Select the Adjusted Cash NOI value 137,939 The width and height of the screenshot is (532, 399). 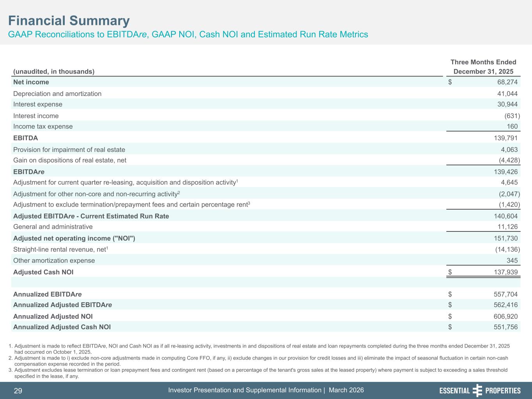[505, 272]
